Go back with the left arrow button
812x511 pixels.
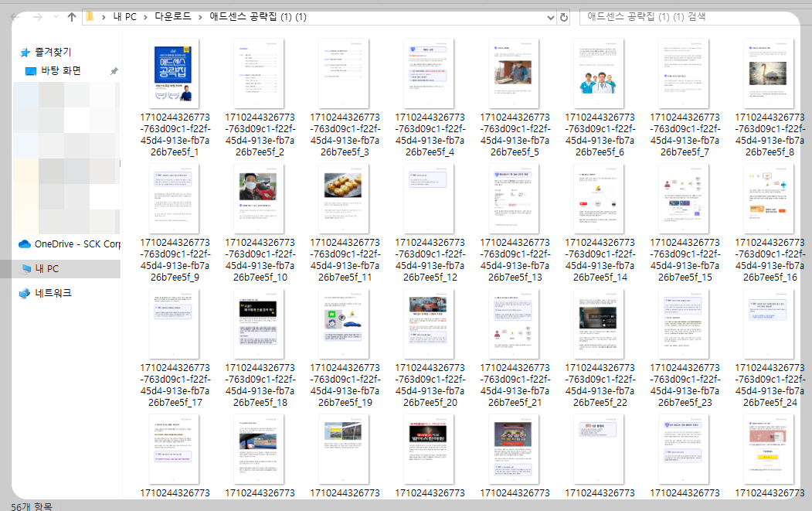(15, 17)
